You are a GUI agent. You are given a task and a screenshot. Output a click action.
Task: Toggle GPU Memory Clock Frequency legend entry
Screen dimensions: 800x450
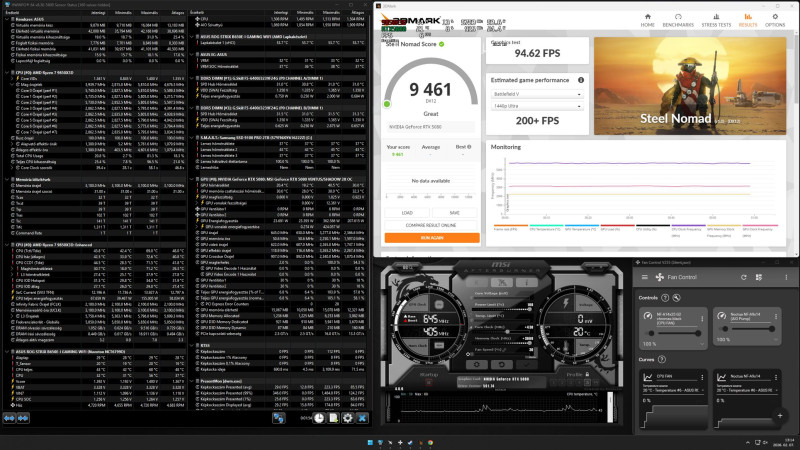pos(723,229)
